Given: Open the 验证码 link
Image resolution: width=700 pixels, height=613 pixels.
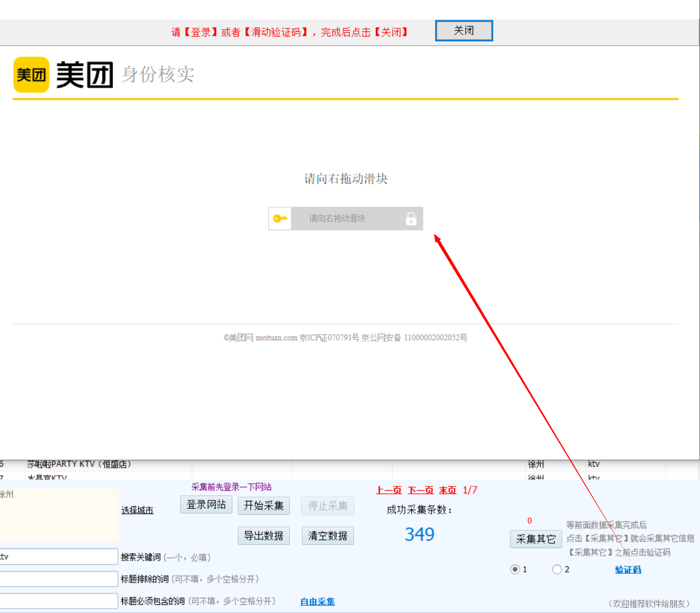Looking at the screenshot, I should click(628, 570).
